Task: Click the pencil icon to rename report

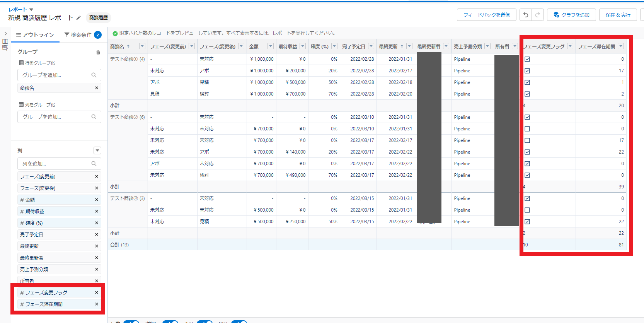Action: click(x=78, y=18)
